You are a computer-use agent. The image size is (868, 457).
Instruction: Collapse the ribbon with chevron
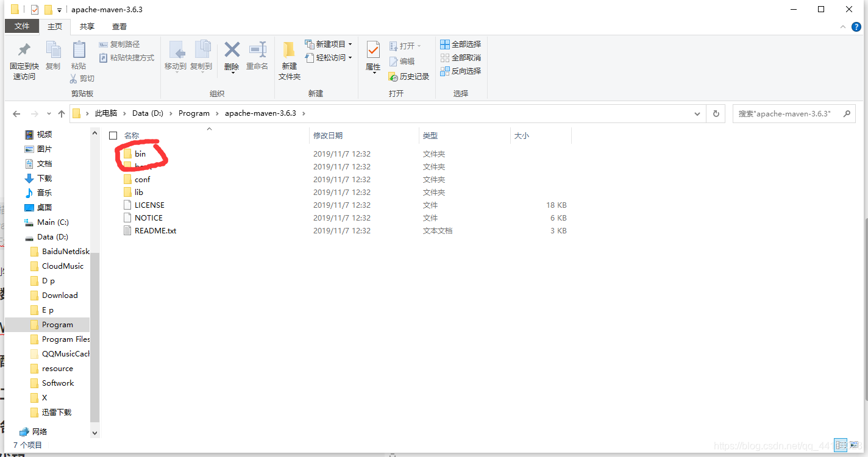point(843,27)
